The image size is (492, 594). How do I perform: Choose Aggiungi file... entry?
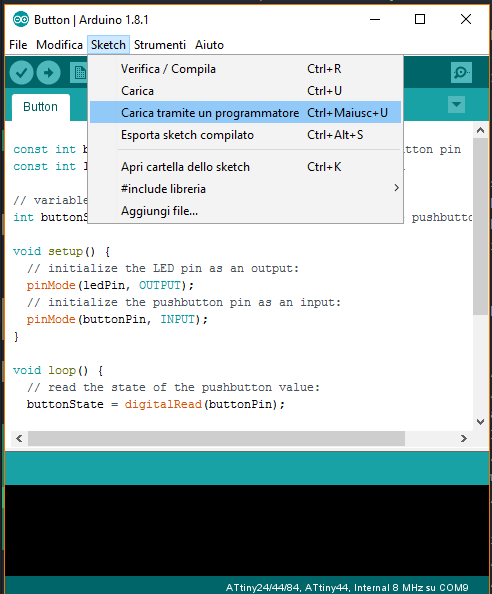click(x=246, y=211)
